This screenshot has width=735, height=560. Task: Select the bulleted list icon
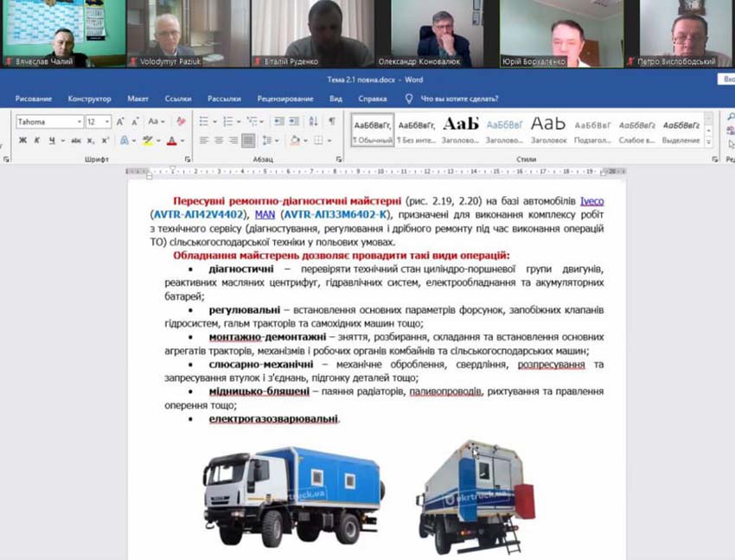pyautogui.click(x=204, y=122)
